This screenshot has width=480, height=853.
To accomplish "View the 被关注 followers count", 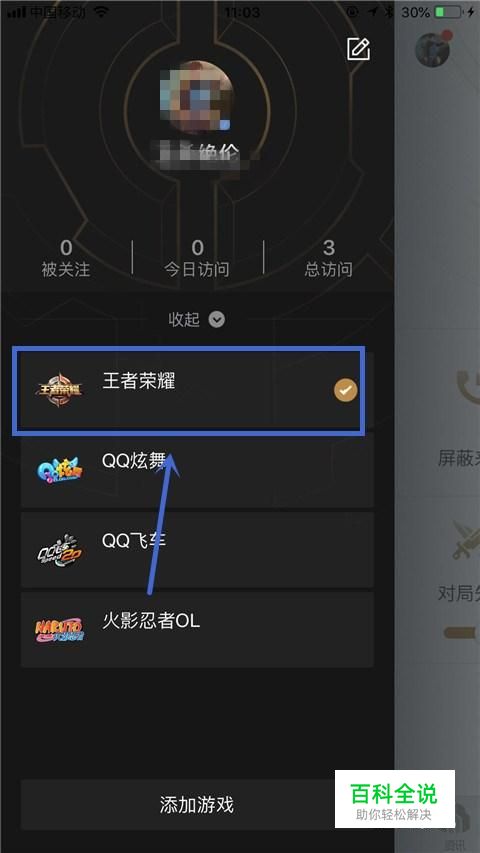I will [x=66, y=258].
